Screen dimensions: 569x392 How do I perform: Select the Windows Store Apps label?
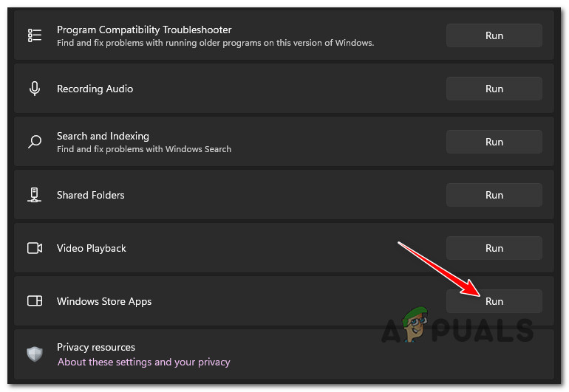pyautogui.click(x=104, y=301)
